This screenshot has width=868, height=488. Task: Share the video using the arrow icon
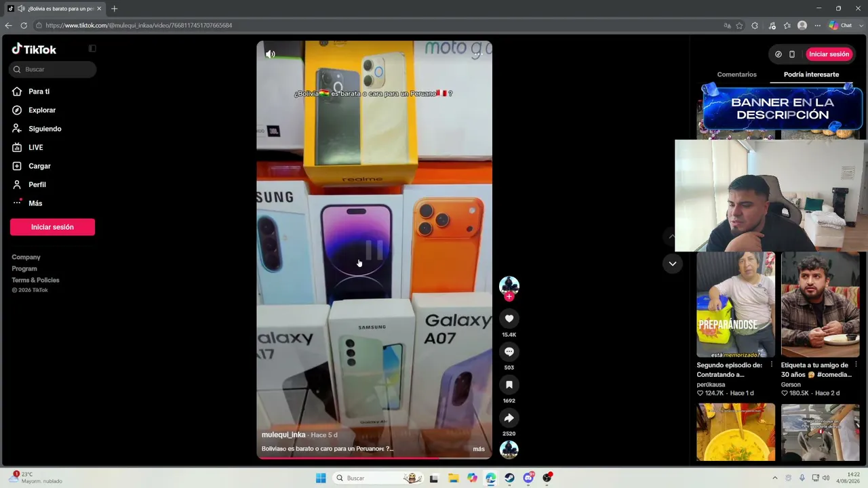tap(509, 418)
